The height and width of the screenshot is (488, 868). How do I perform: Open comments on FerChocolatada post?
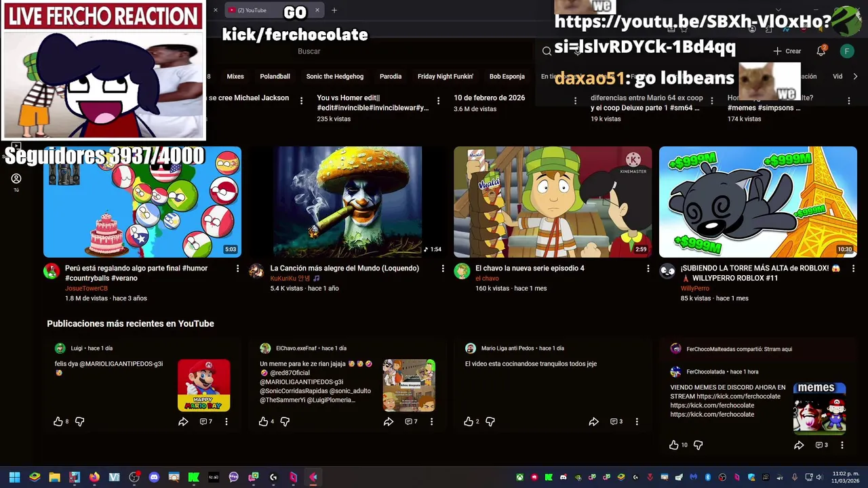822,445
